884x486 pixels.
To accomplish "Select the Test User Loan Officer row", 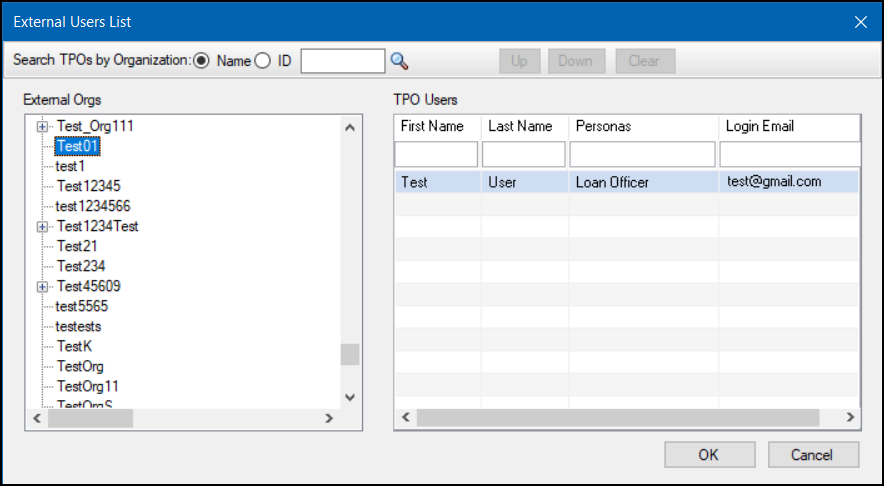I will click(x=625, y=182).
